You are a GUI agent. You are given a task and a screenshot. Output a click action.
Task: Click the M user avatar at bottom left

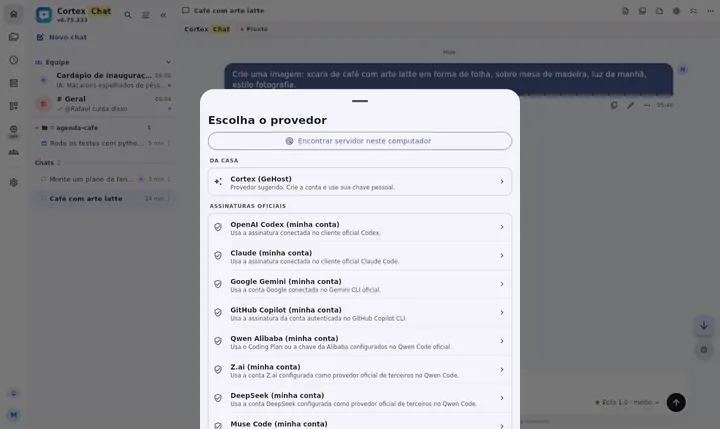[x=14, y=415]
